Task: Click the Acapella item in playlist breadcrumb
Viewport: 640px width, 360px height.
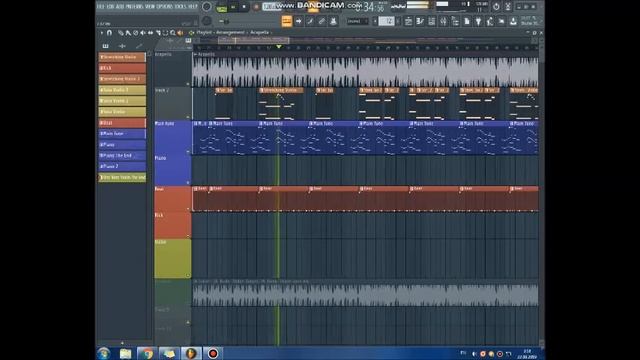Action: click(x=260, y=32)
